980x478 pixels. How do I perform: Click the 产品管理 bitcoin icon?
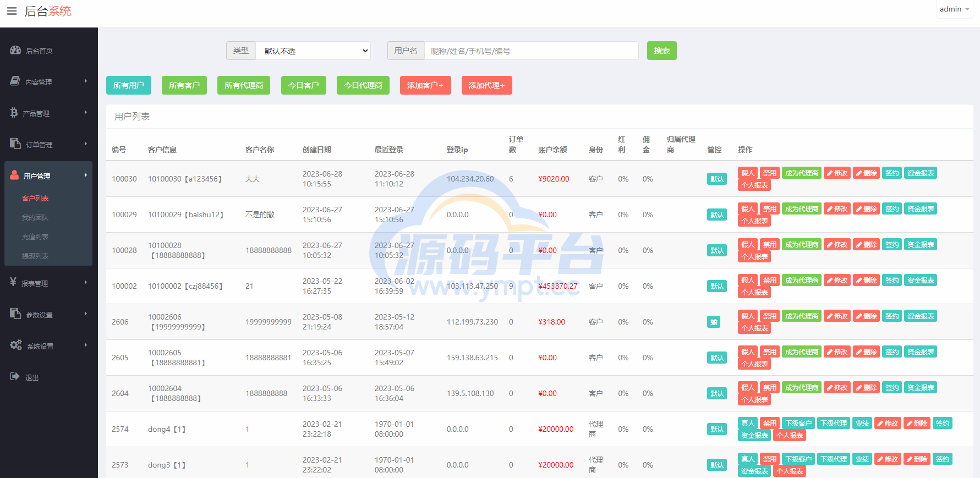[x=14, y=112]
